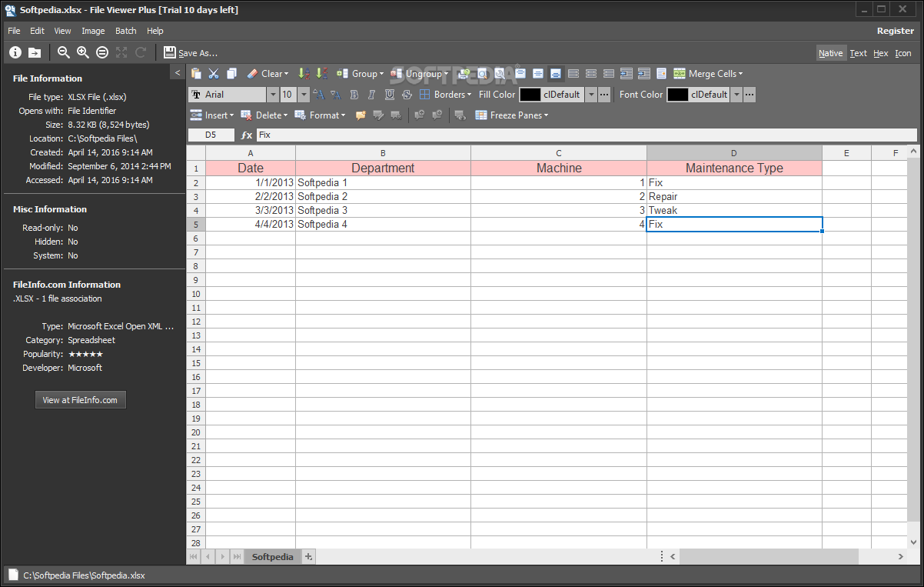The height and width of the screenshot is (587, 924).
Task: Click the Register link
Action: (x=896, y=31)
